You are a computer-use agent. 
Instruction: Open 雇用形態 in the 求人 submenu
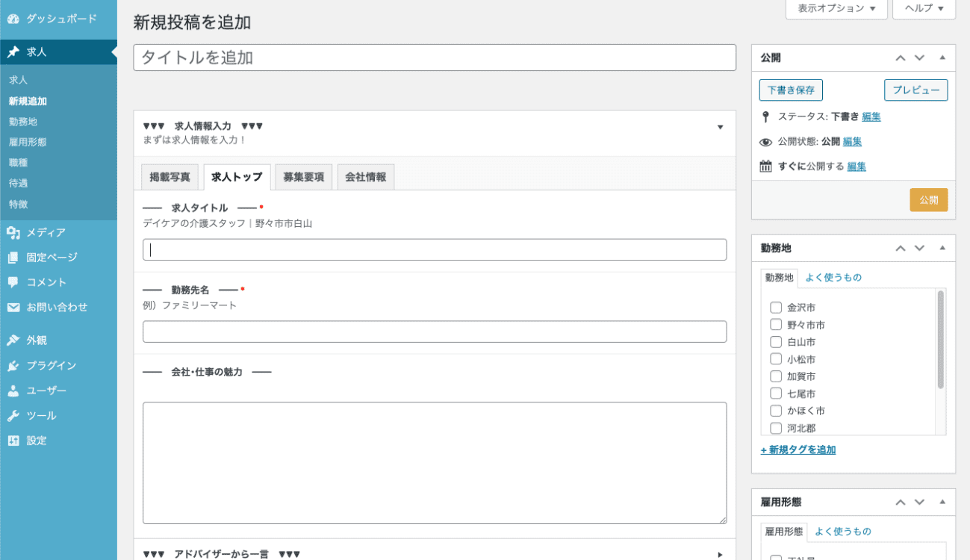(x=28, y=142)
